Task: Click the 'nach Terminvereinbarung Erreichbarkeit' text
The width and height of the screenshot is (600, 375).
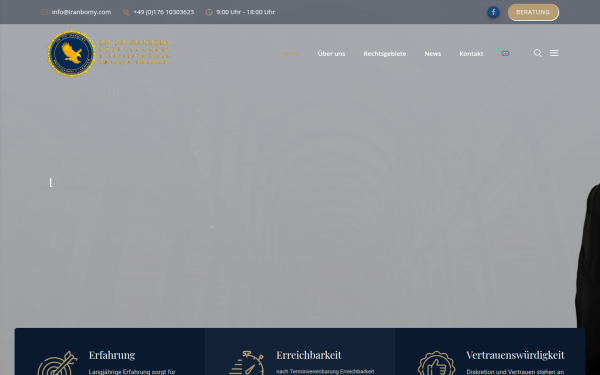Action: [325, 372]
